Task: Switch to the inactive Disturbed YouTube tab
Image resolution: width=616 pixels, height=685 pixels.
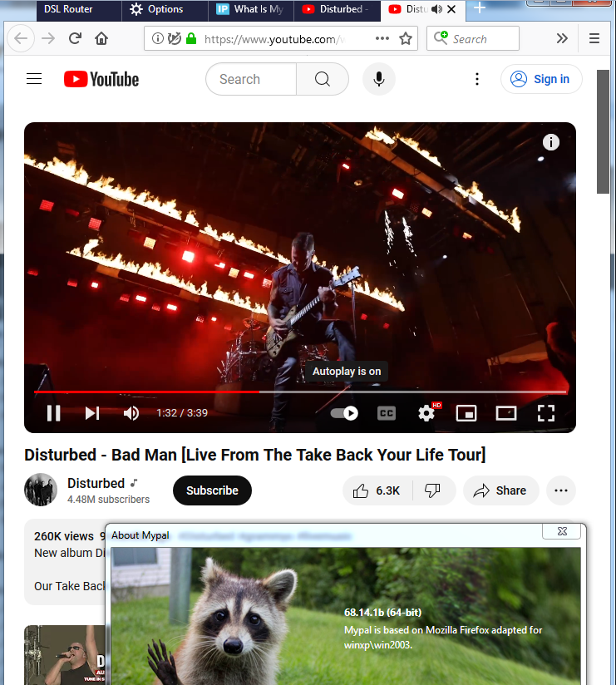Action: [x=337, y=10]
